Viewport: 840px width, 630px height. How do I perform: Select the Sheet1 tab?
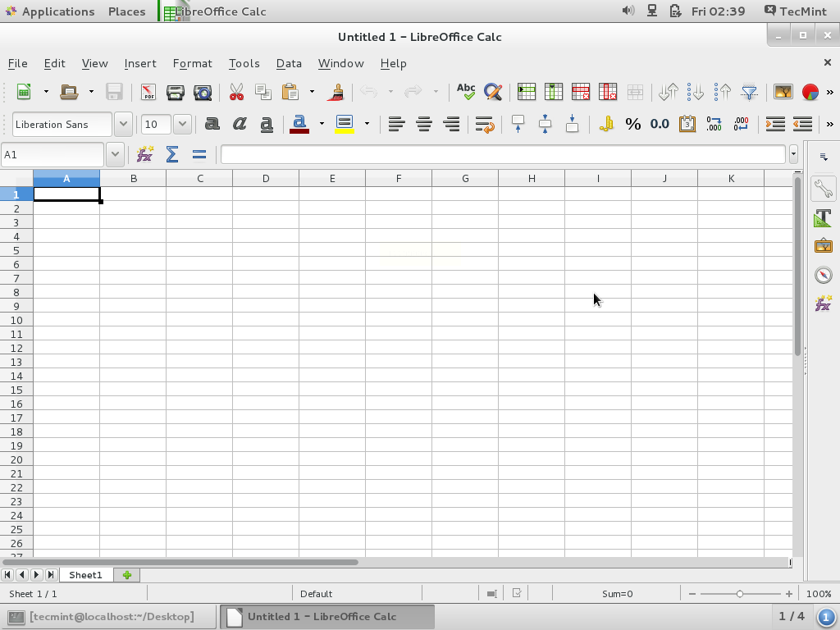pyautogui.click(x=85, y=575)
